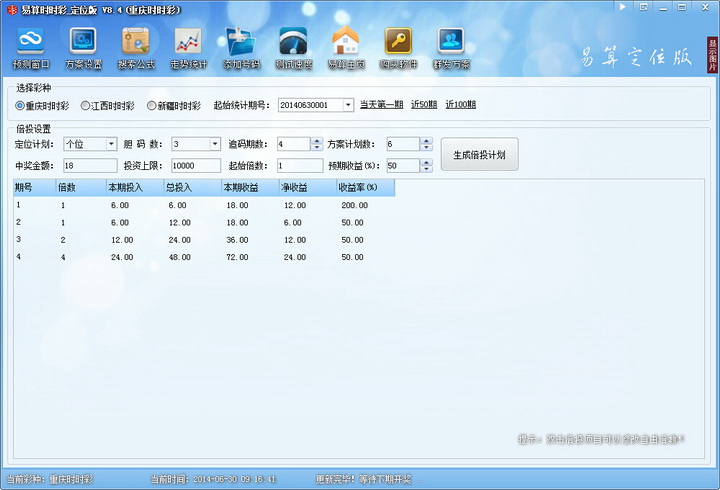The height and width of the screenshot is (490, 720).
Task: Select the 江西时时彩 radio button
Action: (x=86, y=105)
